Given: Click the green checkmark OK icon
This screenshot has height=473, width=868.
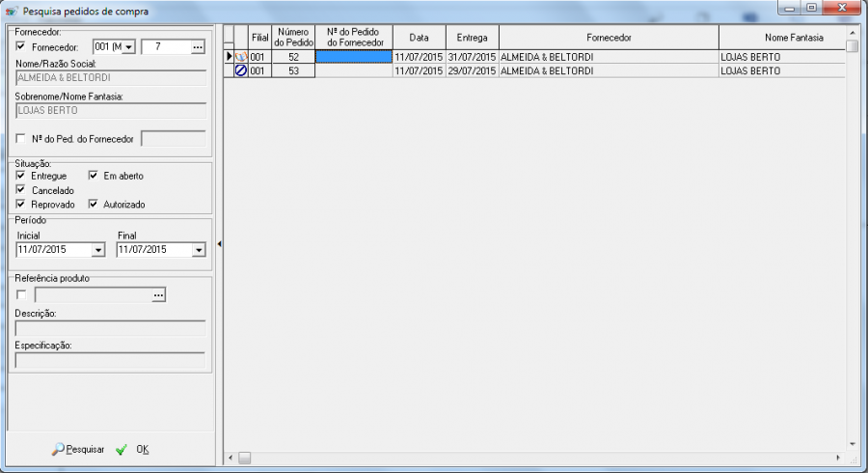Looking at the screenshot, I should (x=122, y=449).
